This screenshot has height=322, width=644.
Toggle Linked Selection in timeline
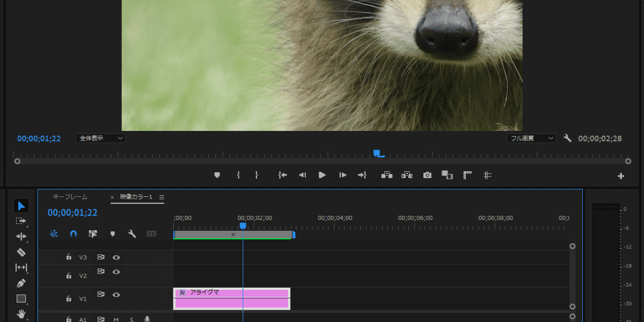pos(93,234)
